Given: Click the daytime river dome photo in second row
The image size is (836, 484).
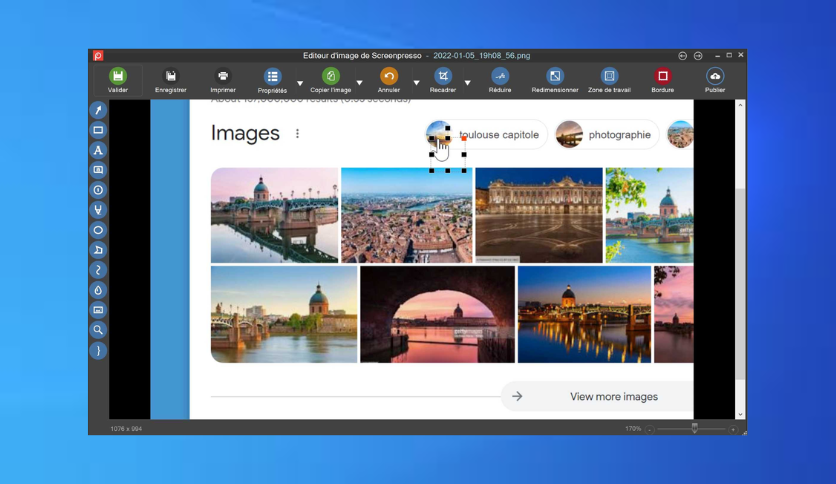Looking at the screenshot, I should 284,314.
